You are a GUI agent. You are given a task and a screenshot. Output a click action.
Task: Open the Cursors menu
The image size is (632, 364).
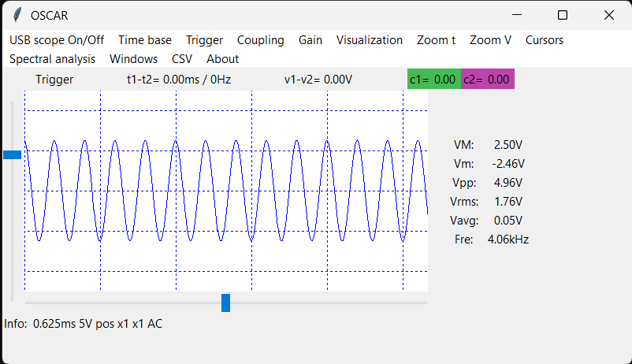(544, 40)
